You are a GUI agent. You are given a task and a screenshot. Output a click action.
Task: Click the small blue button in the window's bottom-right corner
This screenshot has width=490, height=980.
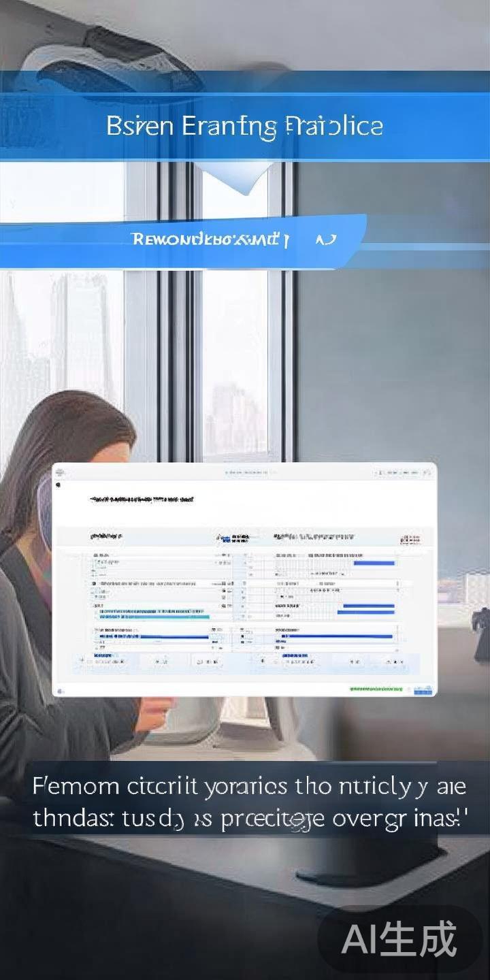(x=423, y=689)
